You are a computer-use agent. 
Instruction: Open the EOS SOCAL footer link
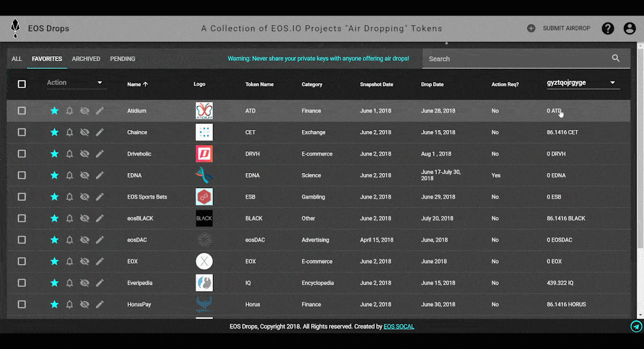click(x=399, y=326)
